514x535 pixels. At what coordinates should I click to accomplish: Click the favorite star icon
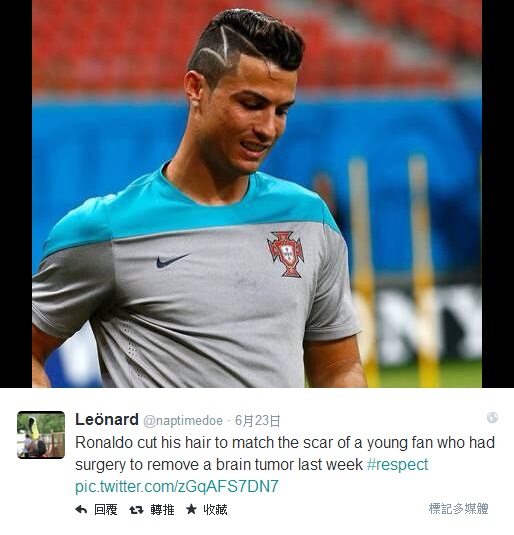[191, 509]
